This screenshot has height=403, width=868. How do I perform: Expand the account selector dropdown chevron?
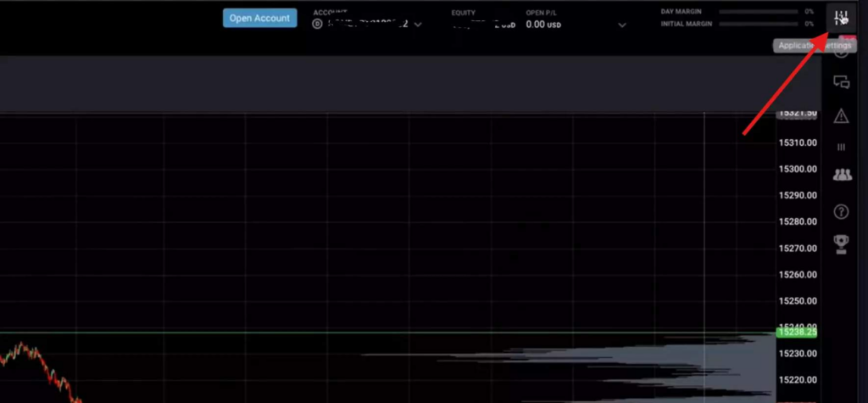(418, 25)
